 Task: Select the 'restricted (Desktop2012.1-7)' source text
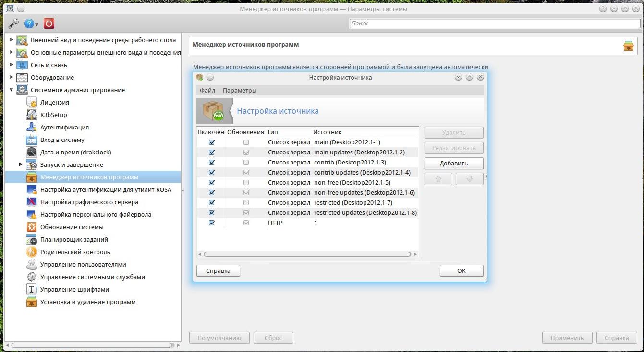pos(353,203)
